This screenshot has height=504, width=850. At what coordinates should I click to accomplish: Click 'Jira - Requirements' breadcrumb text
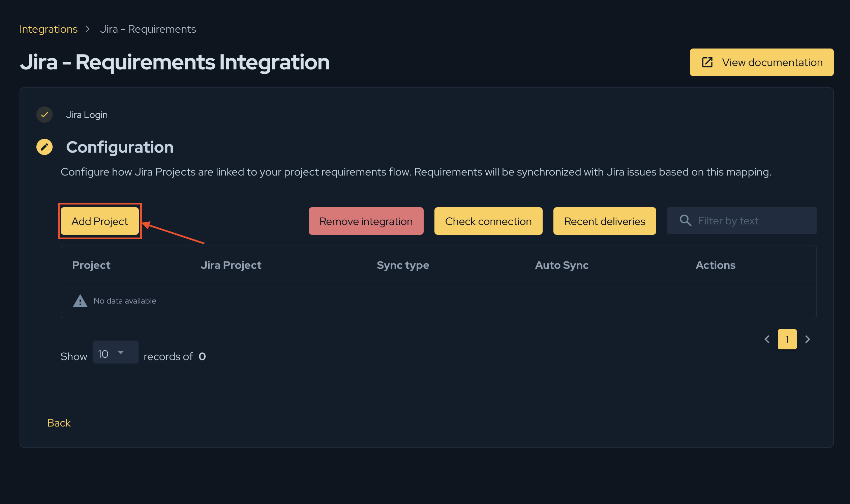click(148, 29)
